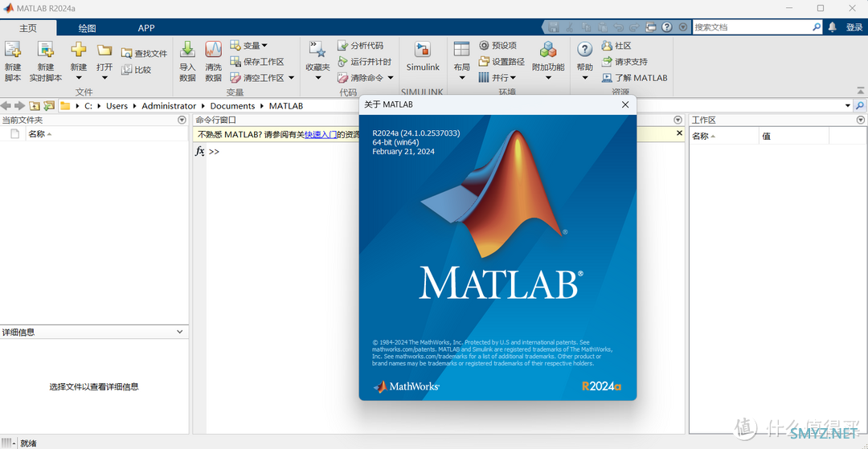The image size is (868, 449).
Task: Open the 快速入门 getting started link
Action: click(x=321, y=134)
